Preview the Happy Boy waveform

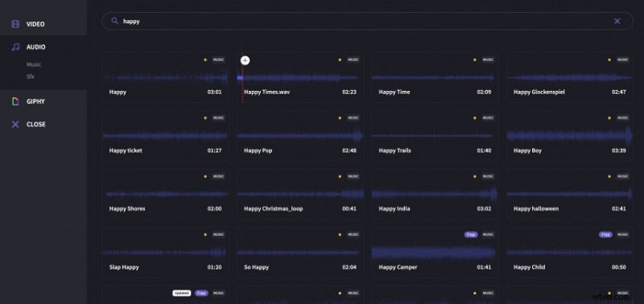pyautogui.click(x=569, y=136)
